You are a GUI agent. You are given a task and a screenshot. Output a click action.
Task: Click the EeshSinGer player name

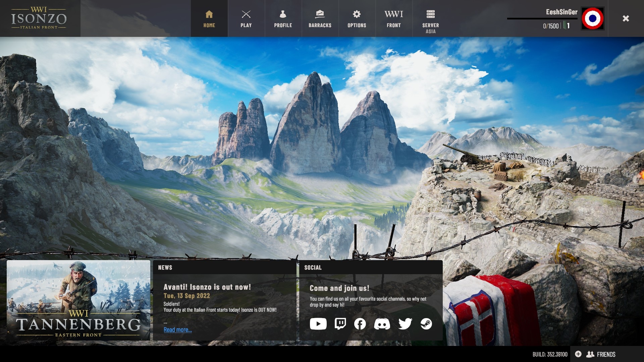pos(561,12)
